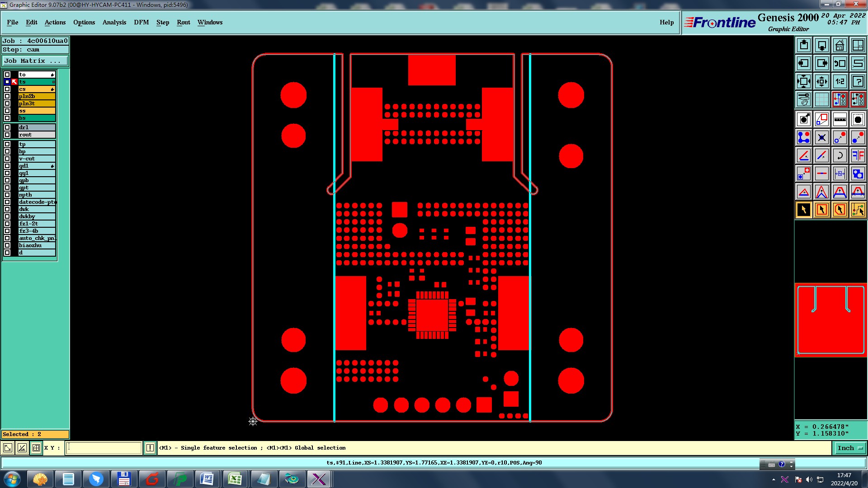Click the Job Matrix button
Viewport: 868px width, 488px height.
click(x=35, y=61)
